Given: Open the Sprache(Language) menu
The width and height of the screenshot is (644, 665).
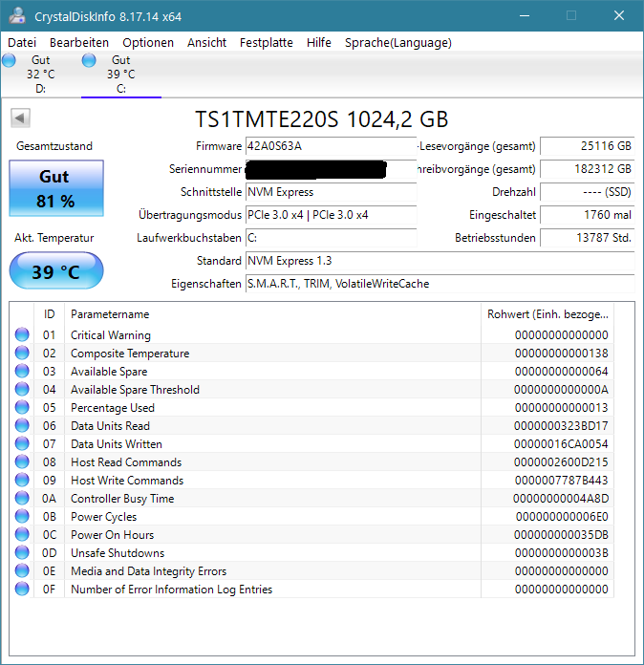Looking at the screenshot, I should point(398,42).
